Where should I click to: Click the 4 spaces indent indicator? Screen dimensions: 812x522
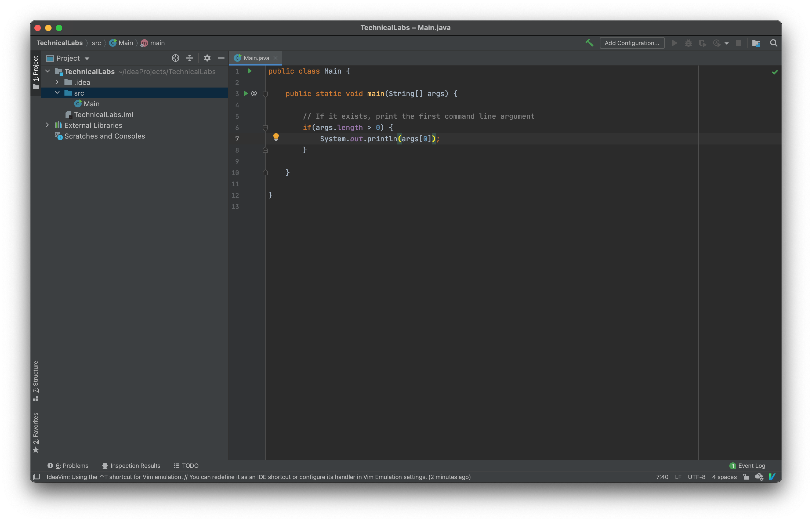click(724, 477)
